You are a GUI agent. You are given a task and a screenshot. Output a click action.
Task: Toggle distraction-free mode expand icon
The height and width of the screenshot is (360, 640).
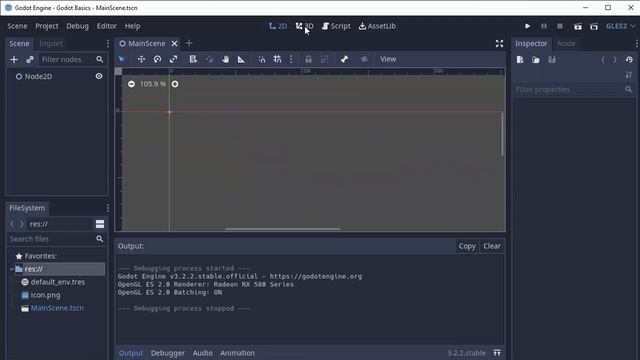coord(499,44)
